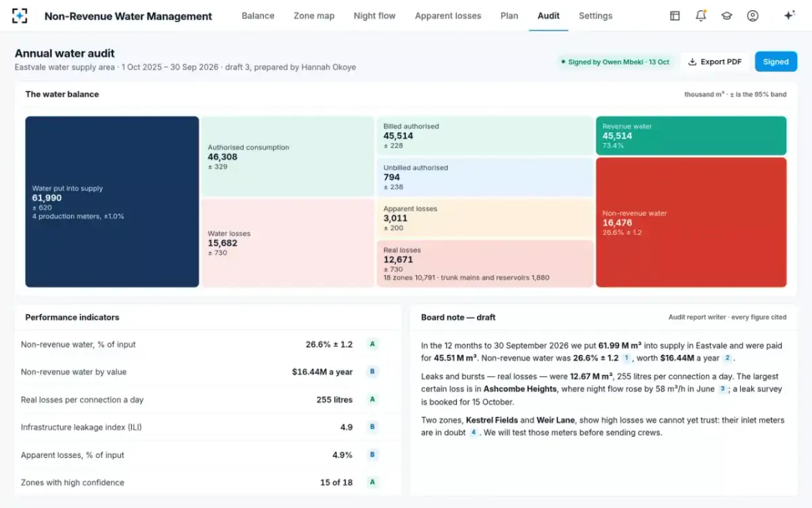Image resolution: width=812 pixels, height=508 pixels.
Task: Click the 'Performance indicators' heading
Action: pyautogui.click(x=72, y=317)
